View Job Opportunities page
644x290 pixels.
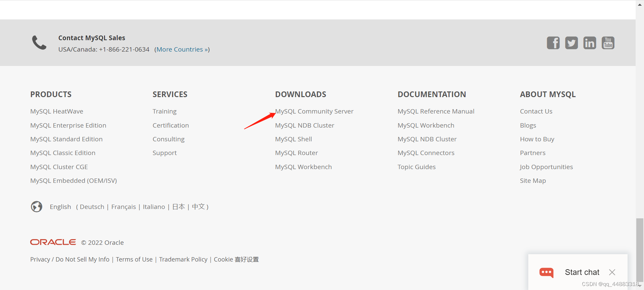click(546, 167)
